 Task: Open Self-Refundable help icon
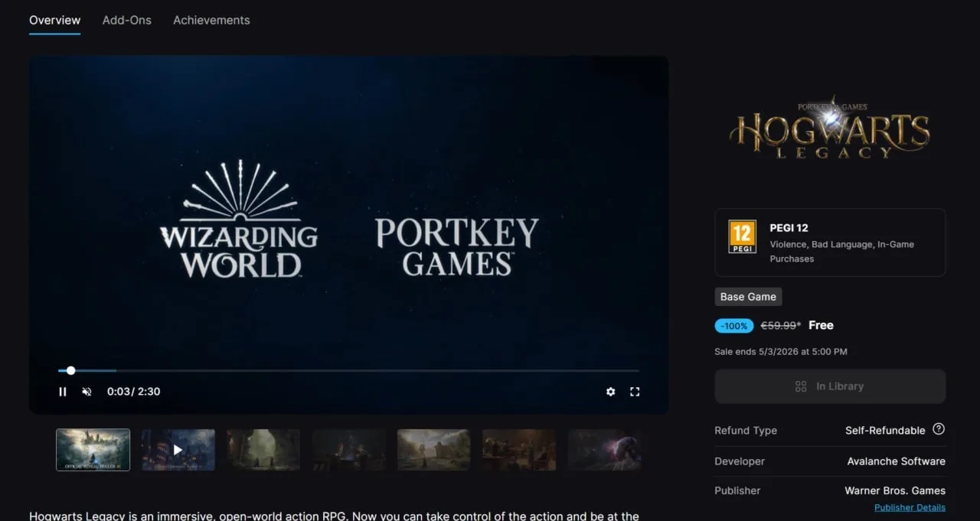(939, 429)
